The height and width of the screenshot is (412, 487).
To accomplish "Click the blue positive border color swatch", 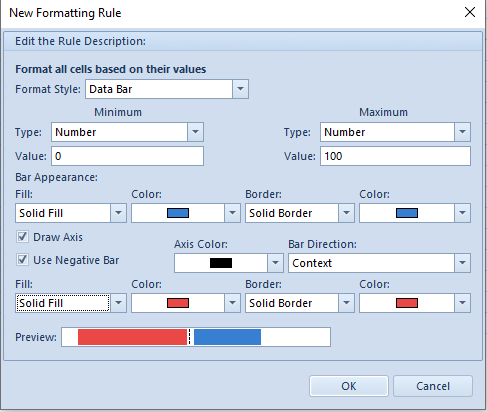I will [x=407, y=213].
